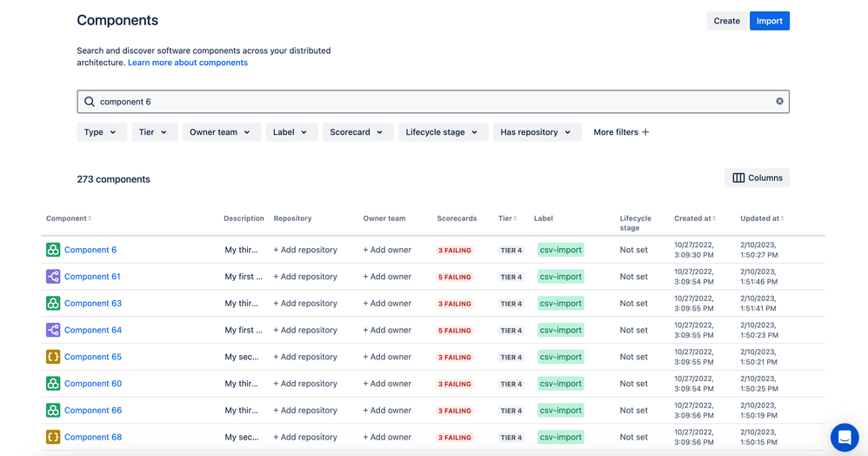This screenshot has width=868, height=456.
Task: Click the purple icon beside Component 61
Action: tap(52, 277)
